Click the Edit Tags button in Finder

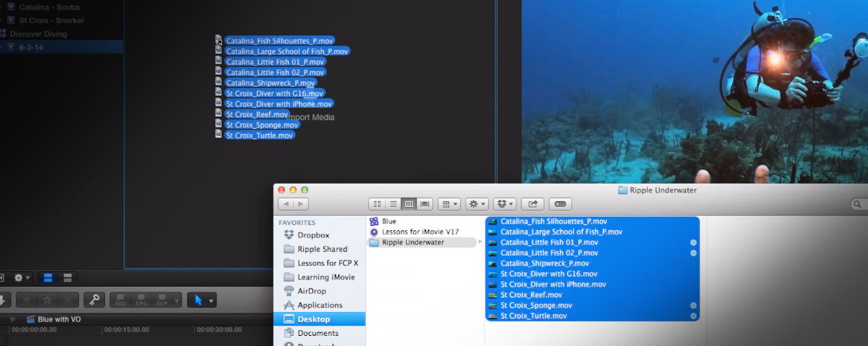561,204
